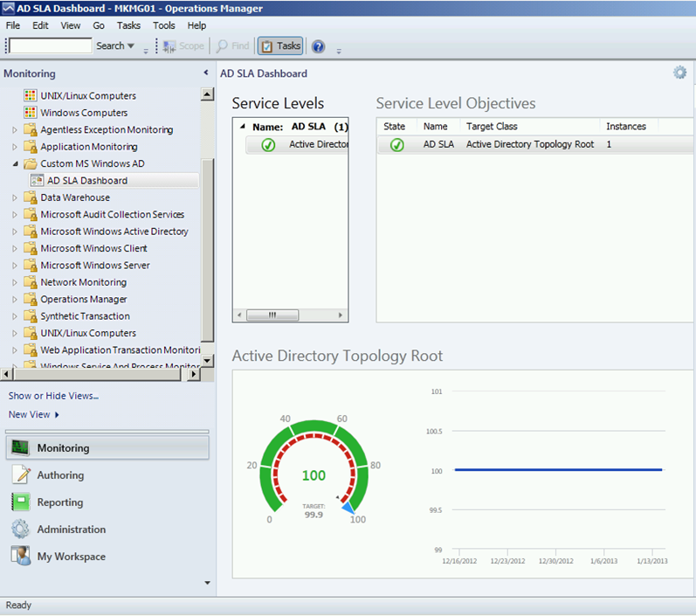Viewport: 696px width, 616px height.
Task: Select the Synthetic Transaction tree item
Action: (86, 315)
